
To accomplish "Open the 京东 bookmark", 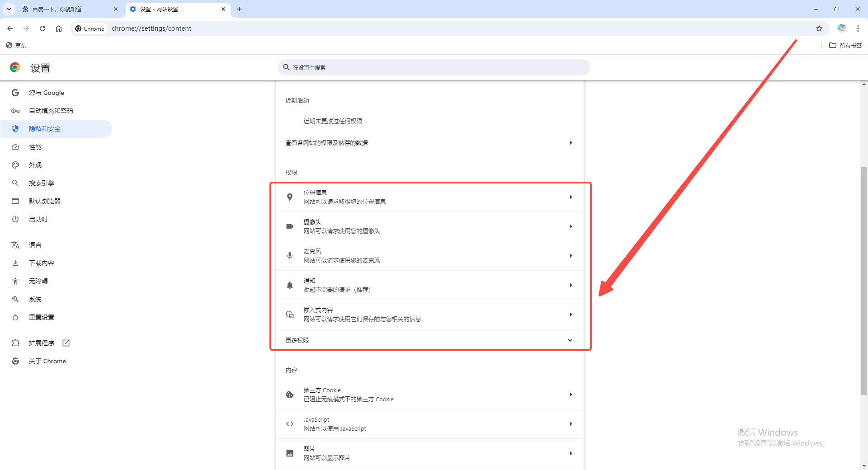I will [16, 45].
